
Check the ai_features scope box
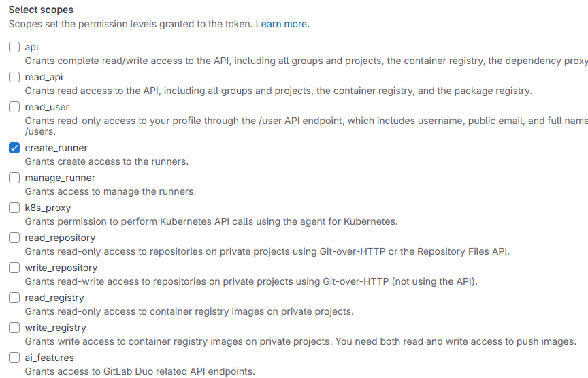tap(14, 358)
